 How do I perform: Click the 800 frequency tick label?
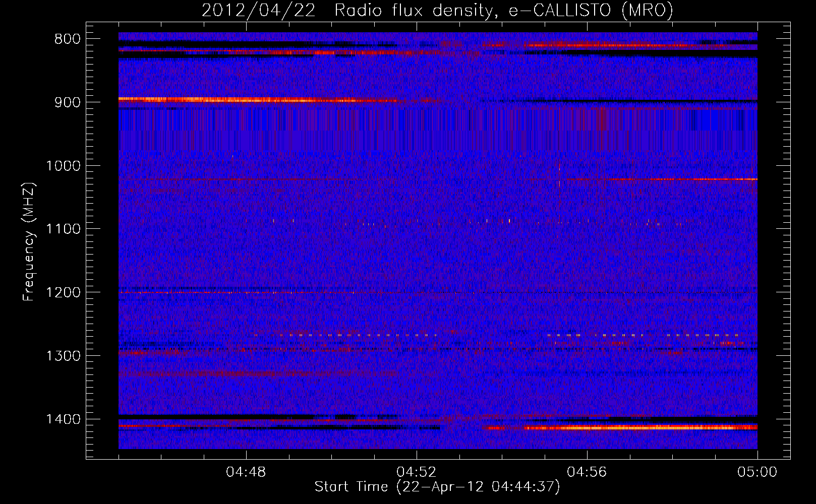pos(68,39)
